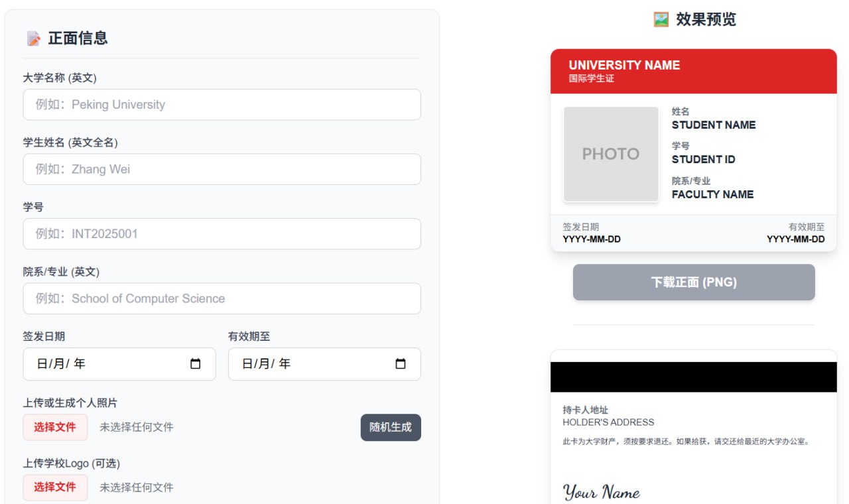Screen dimensions: 849x504
Task: Click the Your Name signature on card back
Action: [x=602, y=492]
